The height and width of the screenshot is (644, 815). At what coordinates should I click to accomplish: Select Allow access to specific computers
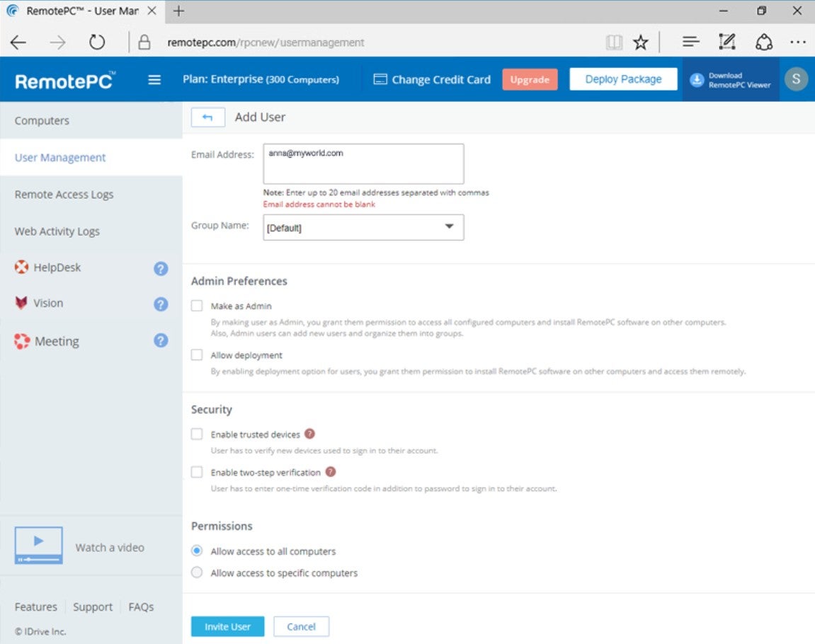coord(197,573)
